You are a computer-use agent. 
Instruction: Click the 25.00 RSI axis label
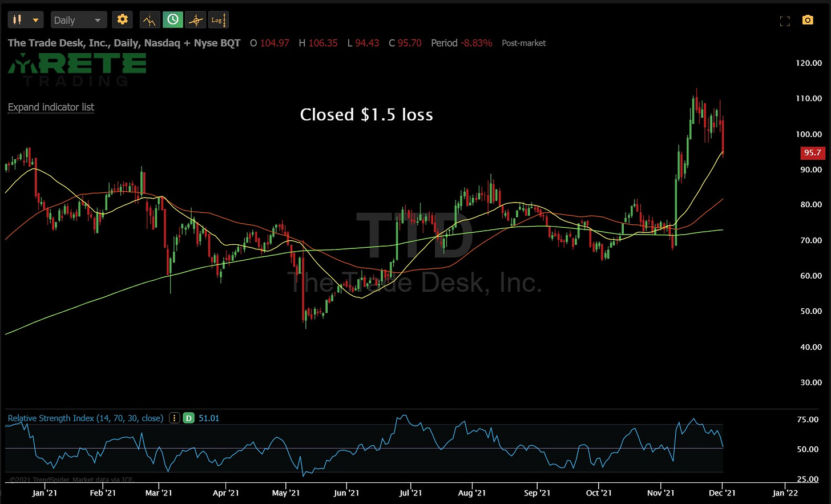point(808,479)
